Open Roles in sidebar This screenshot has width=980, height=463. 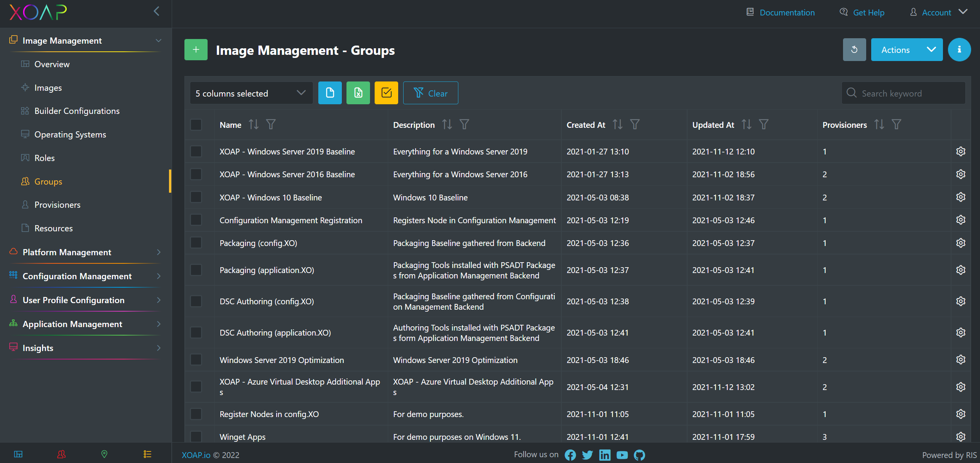coord(44,158)
